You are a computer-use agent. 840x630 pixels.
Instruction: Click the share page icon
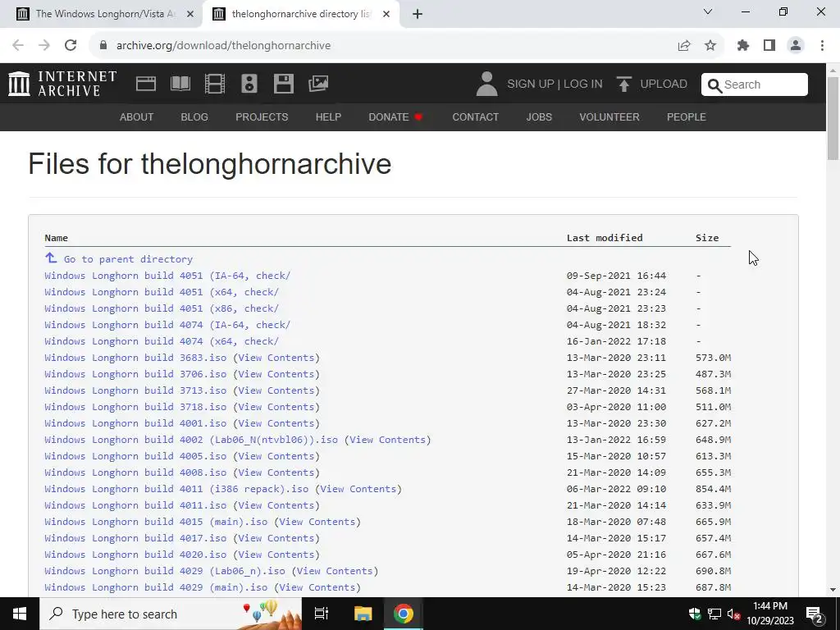pyautogui.click(x=684, y=46)
